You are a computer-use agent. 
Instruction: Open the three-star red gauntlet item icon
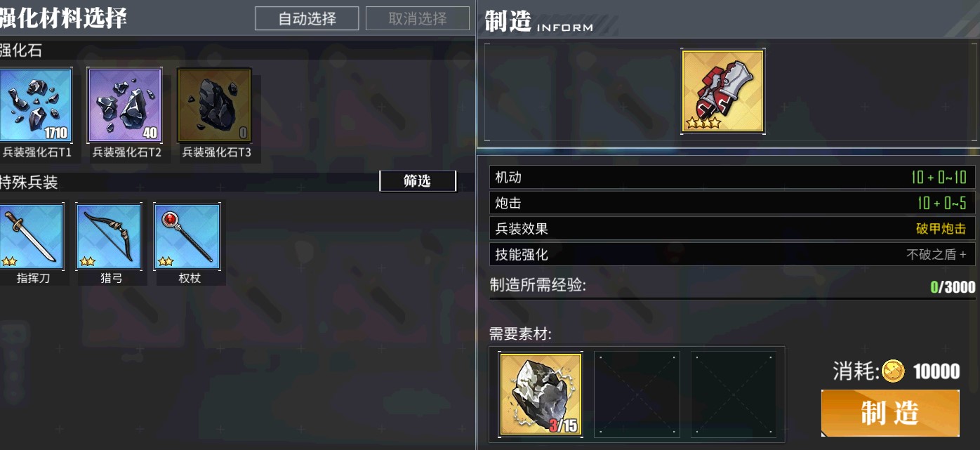pos(723,91)
